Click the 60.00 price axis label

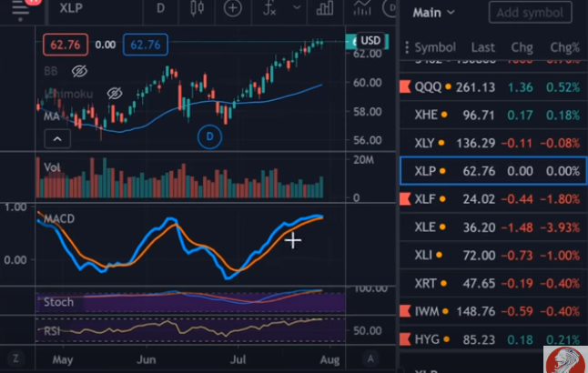pyautogui.click(x=367, y=83)
